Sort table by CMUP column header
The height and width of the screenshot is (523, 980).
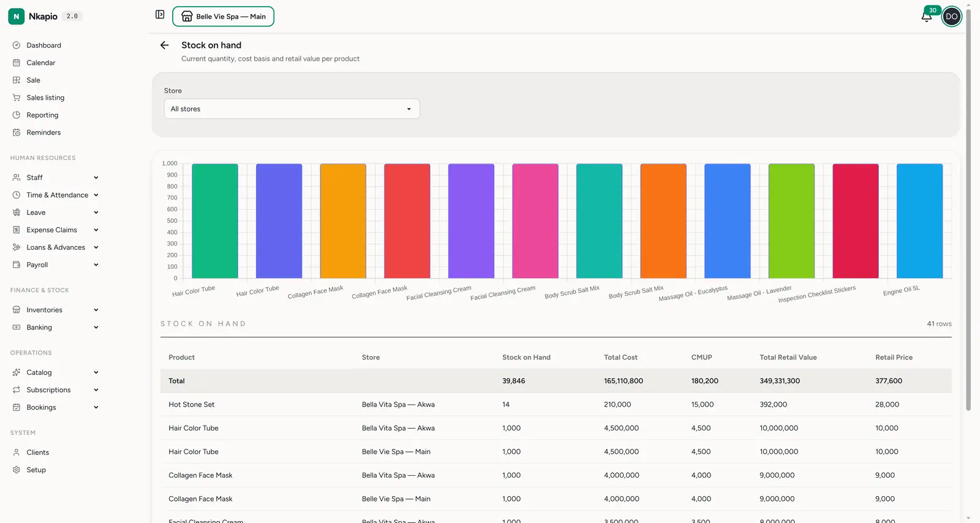(701, 358)
